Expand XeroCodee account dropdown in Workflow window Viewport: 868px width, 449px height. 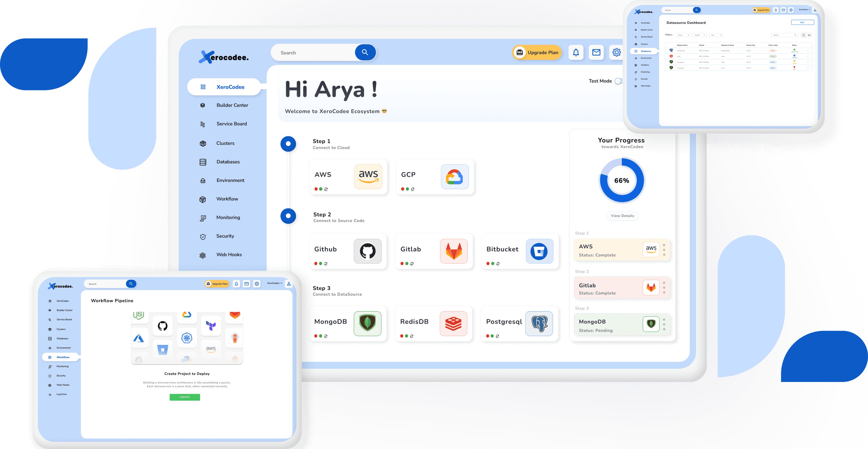(275, 283)
